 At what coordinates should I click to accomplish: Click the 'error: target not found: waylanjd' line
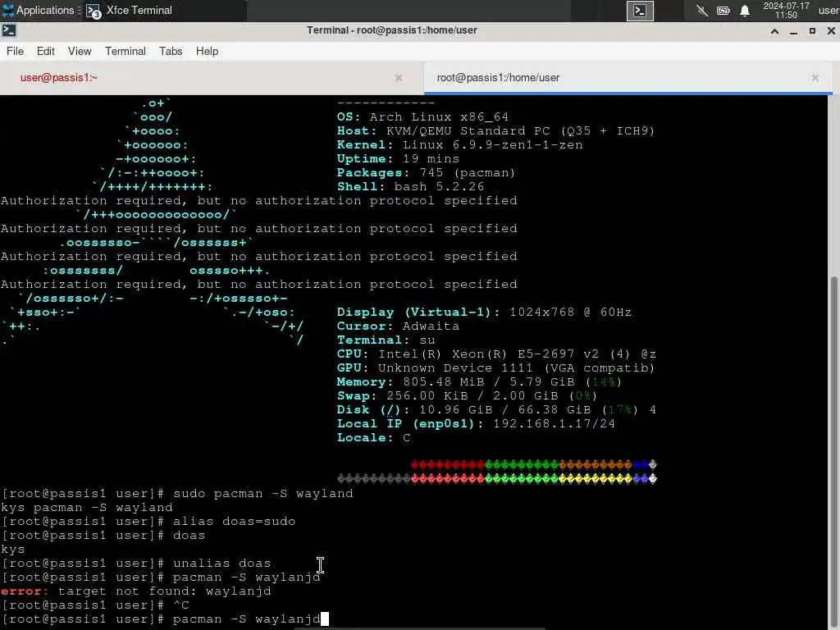click(x=135, y=591)
